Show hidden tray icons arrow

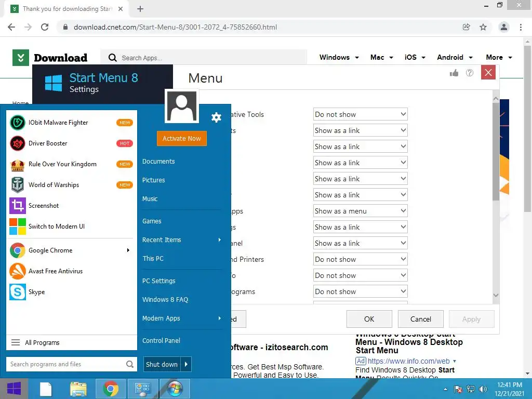tap(445, 389)
